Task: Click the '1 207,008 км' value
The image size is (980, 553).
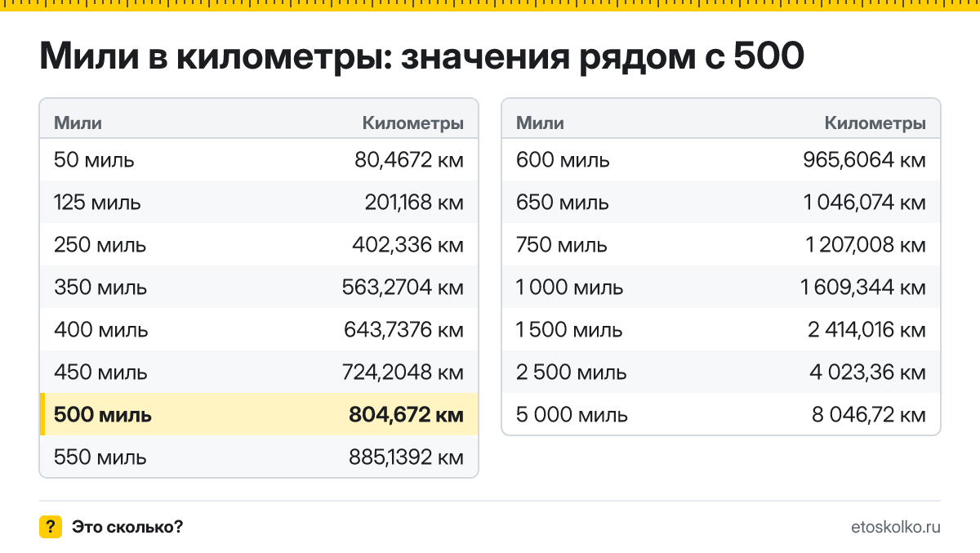Action: tap(866, 244)
